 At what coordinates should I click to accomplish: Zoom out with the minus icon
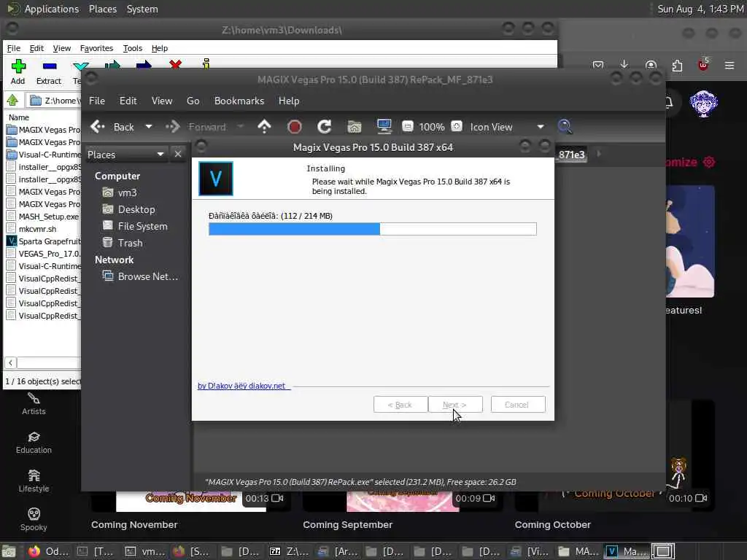pyautogui.click(x=407, y=126)
